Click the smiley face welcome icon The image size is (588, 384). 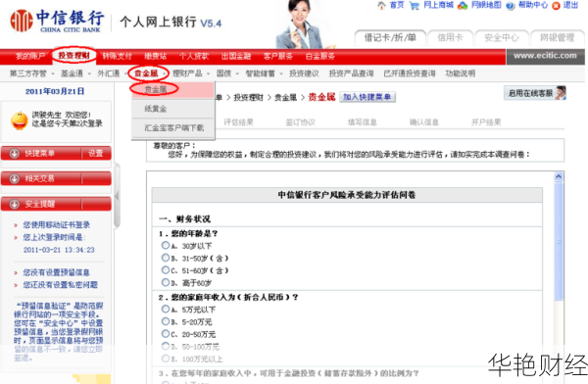(20, 120)
